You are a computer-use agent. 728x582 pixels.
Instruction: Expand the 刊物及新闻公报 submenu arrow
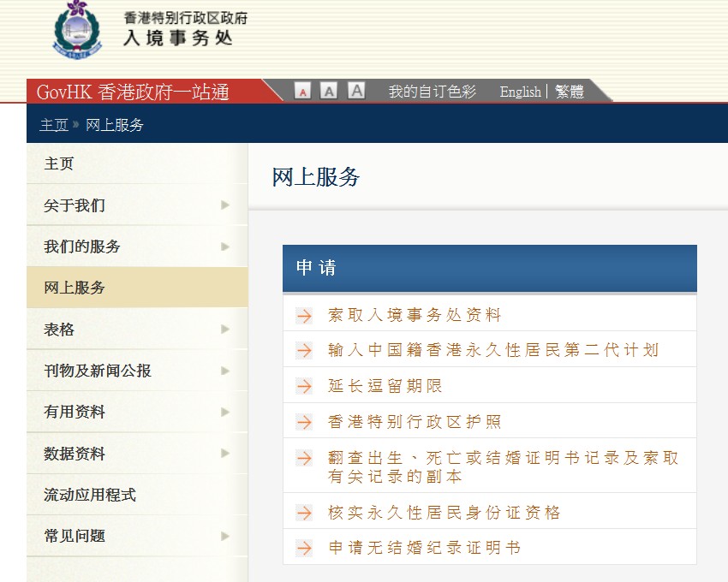coord(225,371)
